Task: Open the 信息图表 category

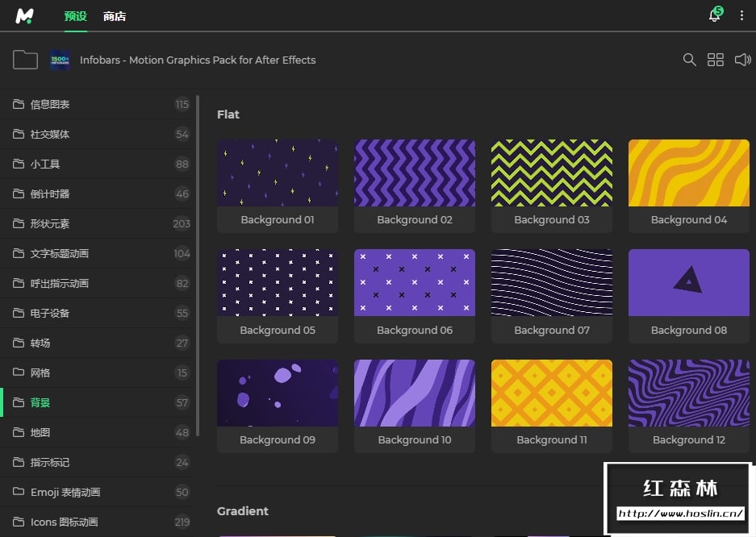Action: coord(50,104)
